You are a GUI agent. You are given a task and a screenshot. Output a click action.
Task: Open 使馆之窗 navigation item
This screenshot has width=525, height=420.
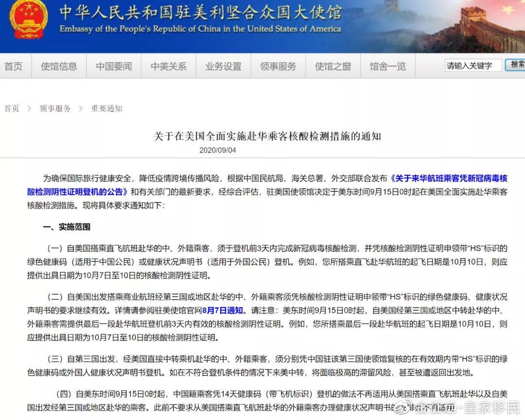click(x=333, y=66)
